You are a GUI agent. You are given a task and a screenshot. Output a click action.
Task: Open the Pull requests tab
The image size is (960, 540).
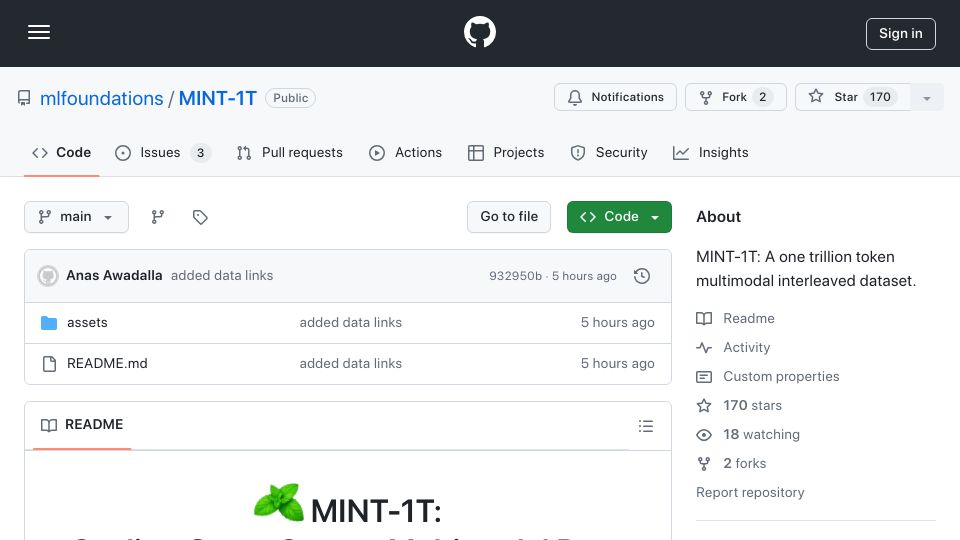tap(290, 152)
